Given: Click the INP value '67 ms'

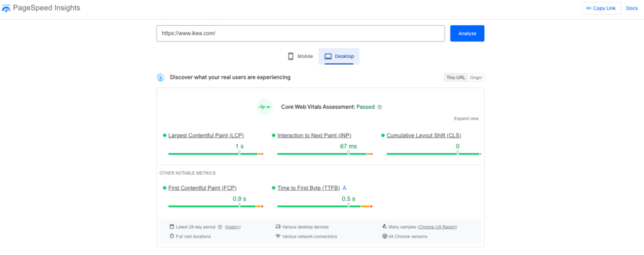Looking at the screenshot, I should coord(348,146).
